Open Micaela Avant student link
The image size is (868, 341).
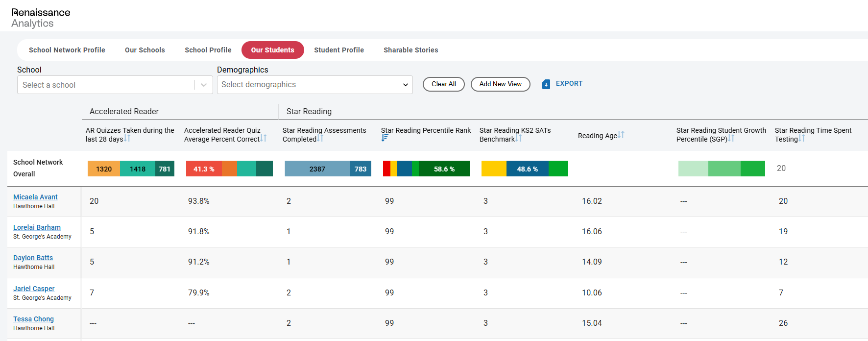click(x=35, y=197)
